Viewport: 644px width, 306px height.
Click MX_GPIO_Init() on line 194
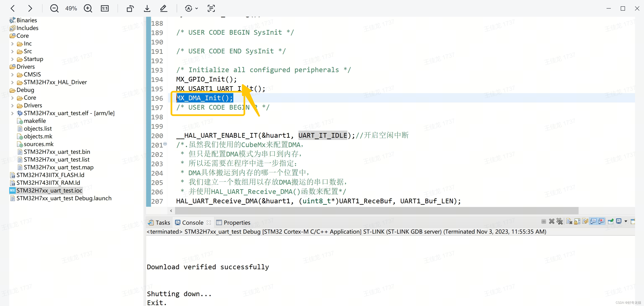click(206, 79)
